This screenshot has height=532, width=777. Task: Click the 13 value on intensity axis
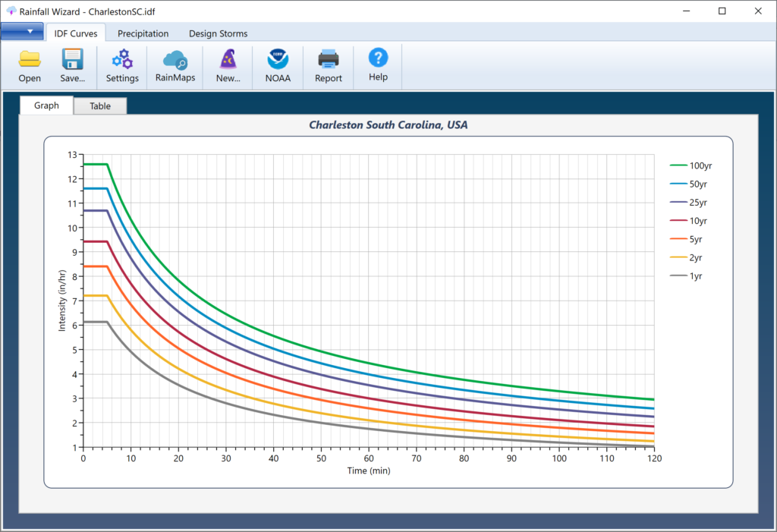(x=72, y=155)
